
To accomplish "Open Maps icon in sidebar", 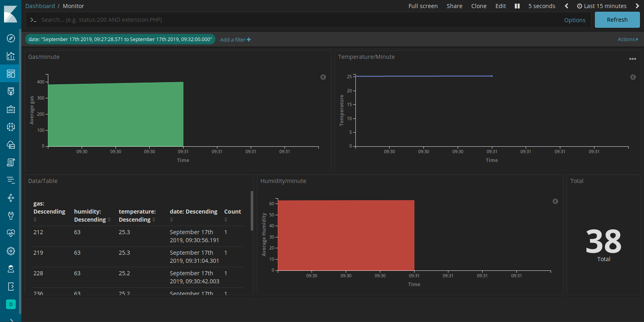I will pyautogui.click(x=11, y=109).
